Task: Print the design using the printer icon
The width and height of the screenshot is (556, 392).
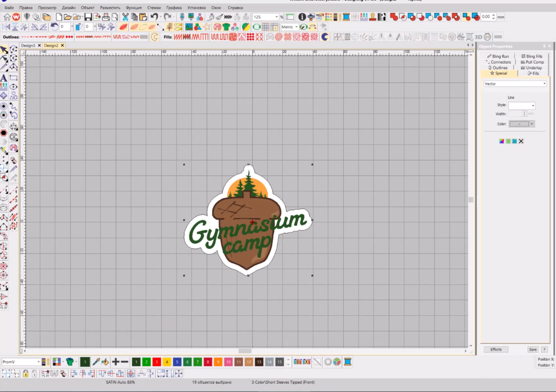Action: point(106,17)
